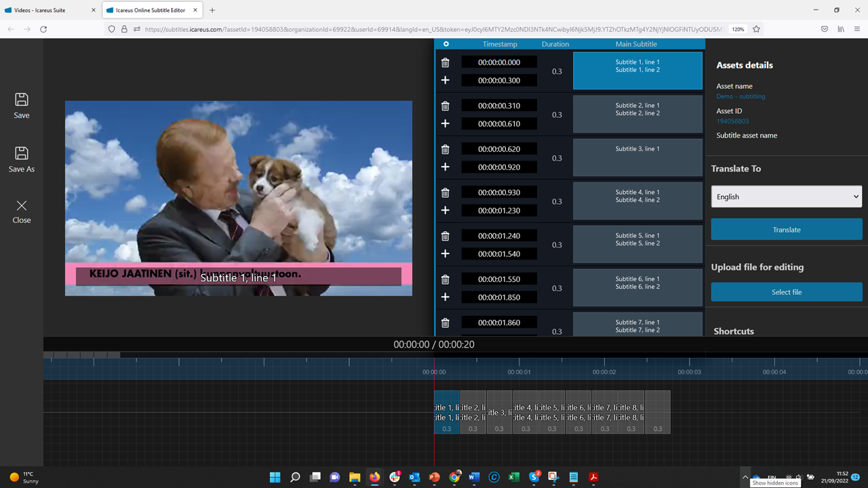The image size is (868, 488).
Task: Click the Translate button
Action: point(786,230)
